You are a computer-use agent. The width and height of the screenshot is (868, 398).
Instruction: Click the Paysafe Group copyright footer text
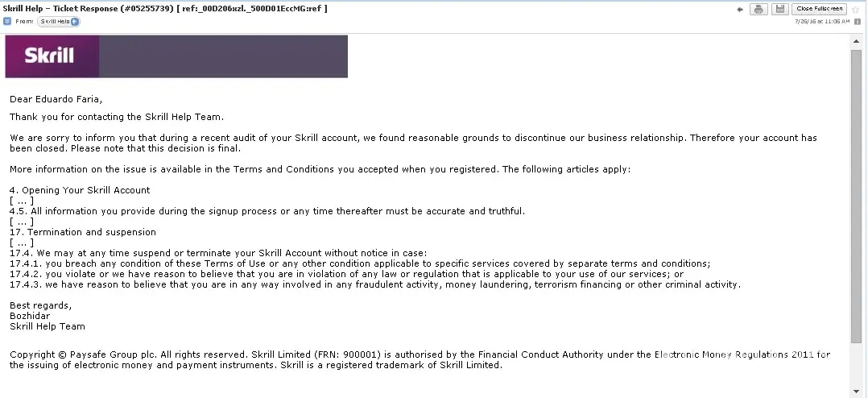pyautogui.click(x=419, y=359)
